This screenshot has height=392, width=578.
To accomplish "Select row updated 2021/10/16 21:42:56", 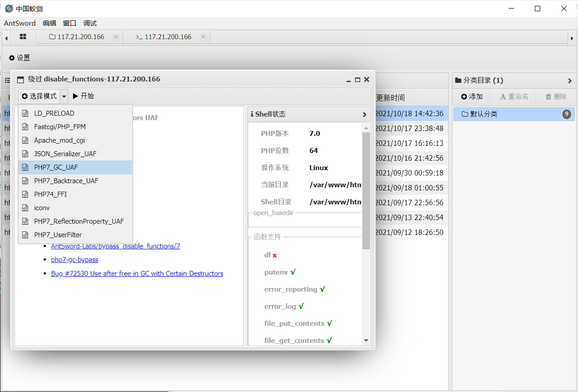I will click(410, 158).
